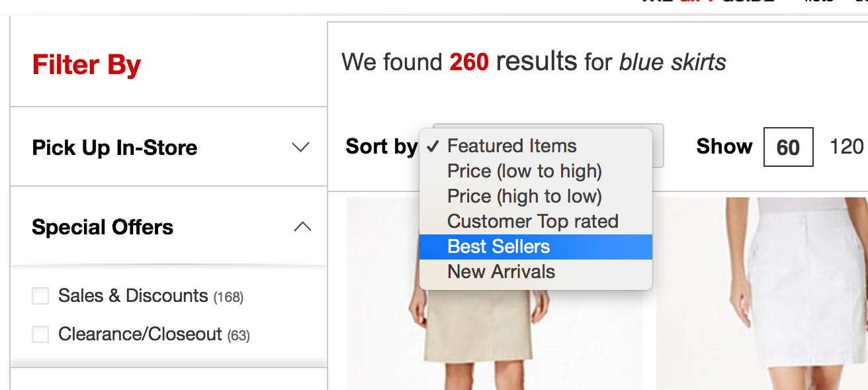Image resolution: width=868 pixels, height=390 pixels.
Task: Choose Price (low to high) sort option
Action: (524, 171)
